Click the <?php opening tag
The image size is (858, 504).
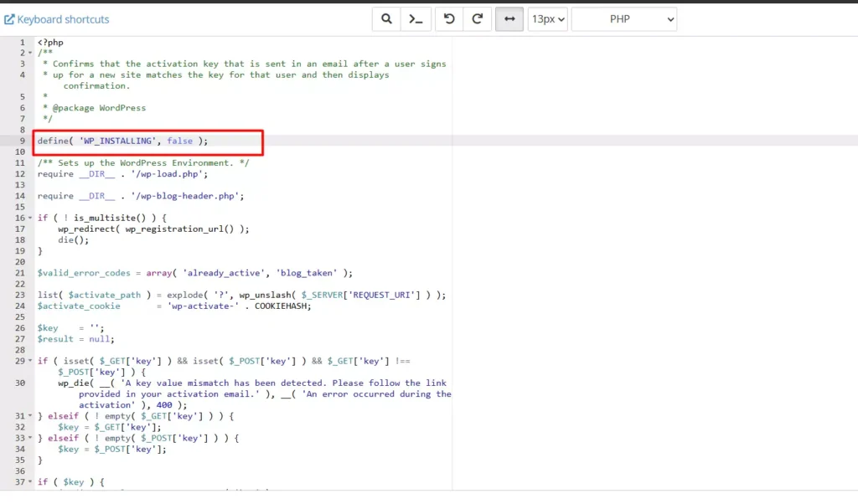(x=50, y=42)
